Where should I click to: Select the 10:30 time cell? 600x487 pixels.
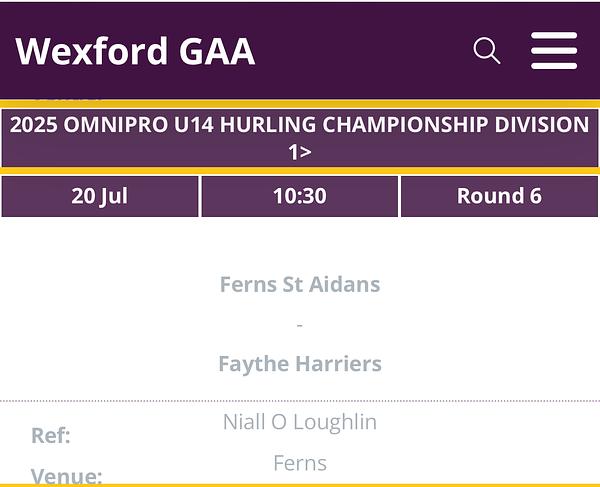point(300,196)
